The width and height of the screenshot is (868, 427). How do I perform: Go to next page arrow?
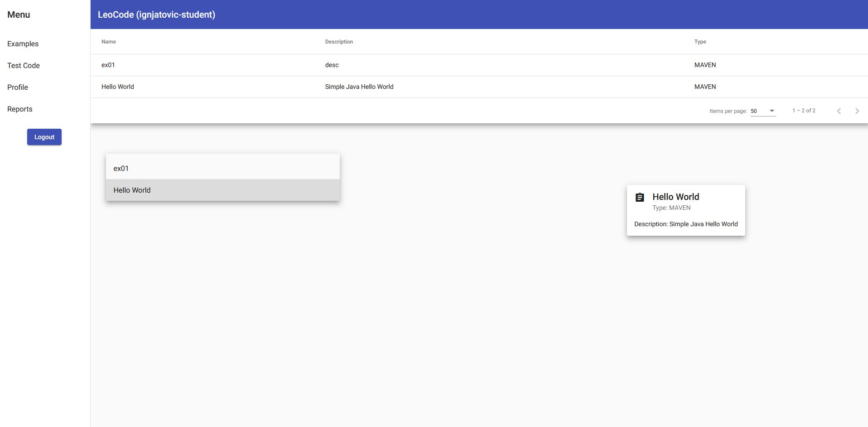click(857, 111)
